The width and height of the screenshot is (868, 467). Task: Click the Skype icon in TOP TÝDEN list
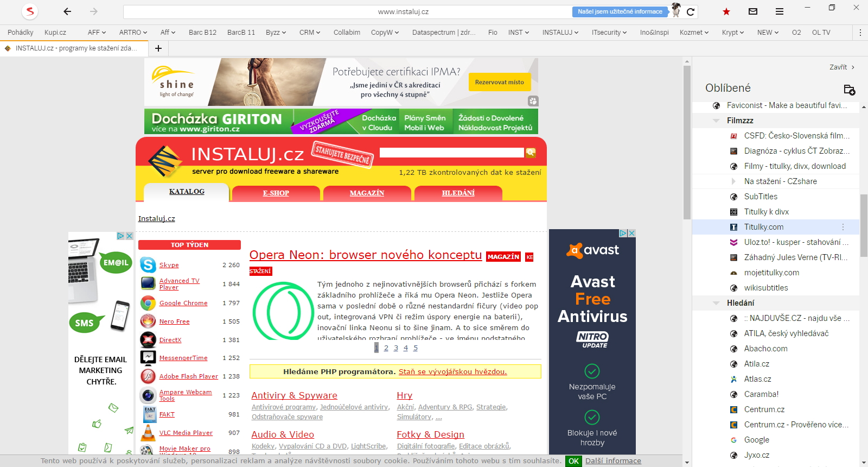pyautogui.click(x=148, y=264)
